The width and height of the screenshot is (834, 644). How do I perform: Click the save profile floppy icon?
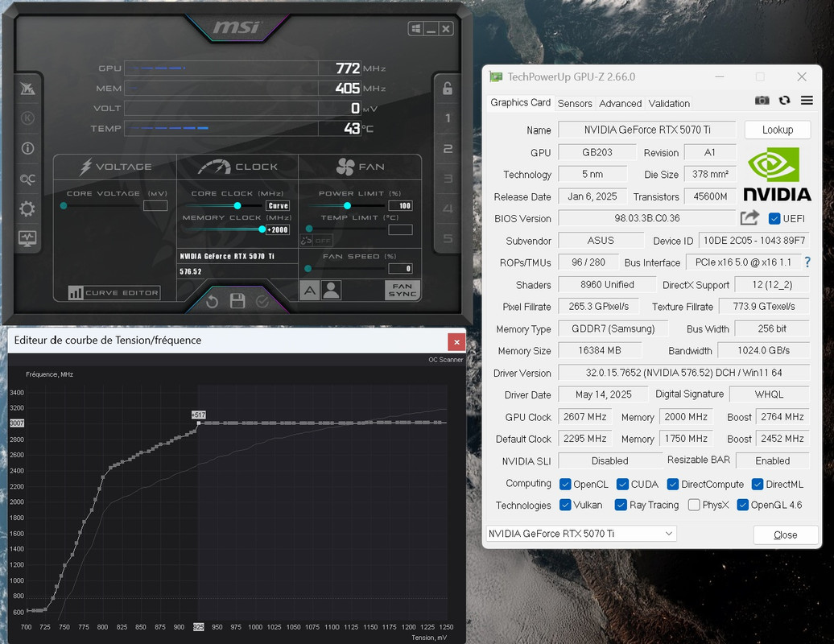(x=237, y=301)
